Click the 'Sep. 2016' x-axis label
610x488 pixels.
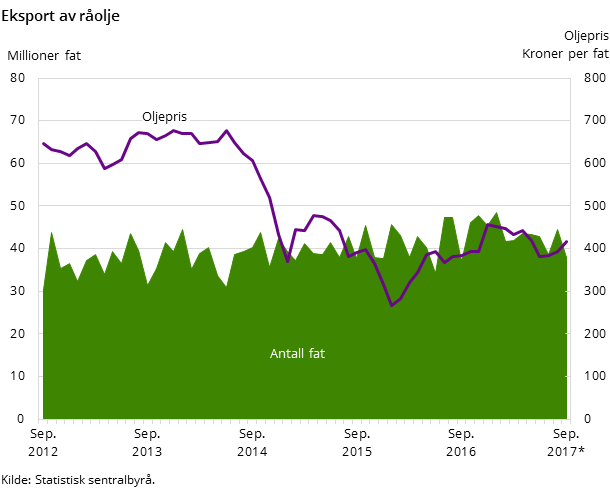[461, 442]
